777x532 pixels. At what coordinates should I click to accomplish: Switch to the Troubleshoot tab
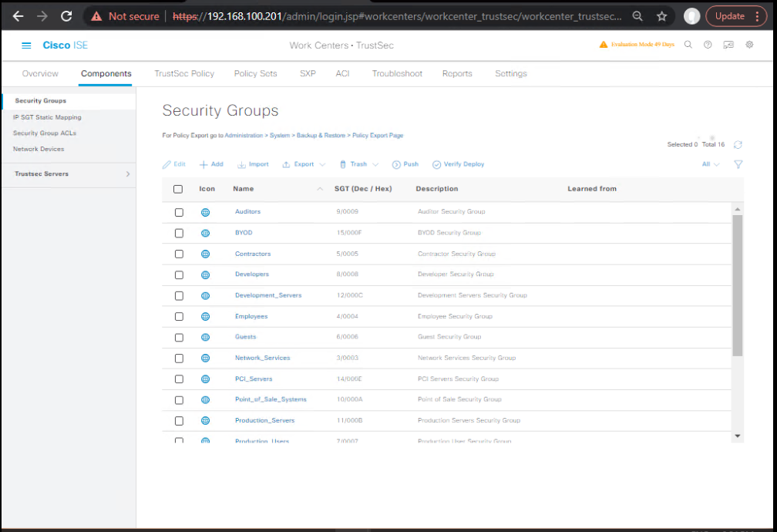click(398, 73)
